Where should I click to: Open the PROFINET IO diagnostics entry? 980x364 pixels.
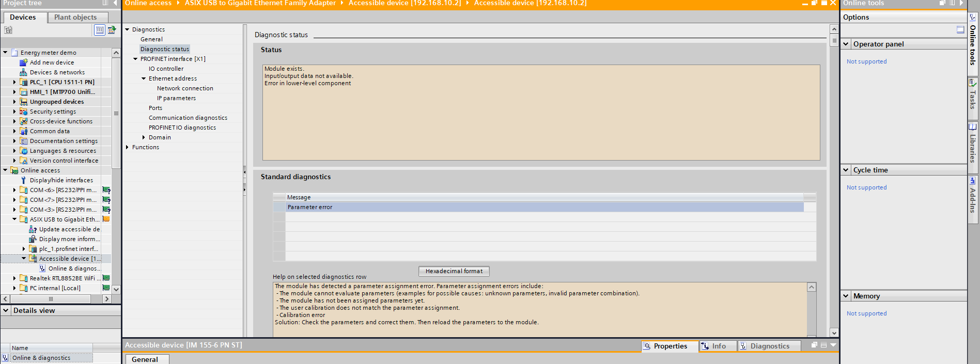click(182, 128)
